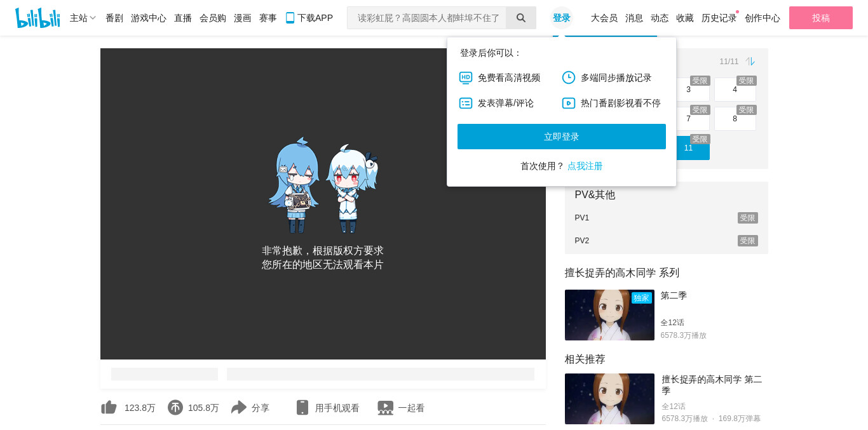Screen dimensions: 868x430
Task: Click the play icon for 热门番剧影视看不停
Action: click(569, 103)
